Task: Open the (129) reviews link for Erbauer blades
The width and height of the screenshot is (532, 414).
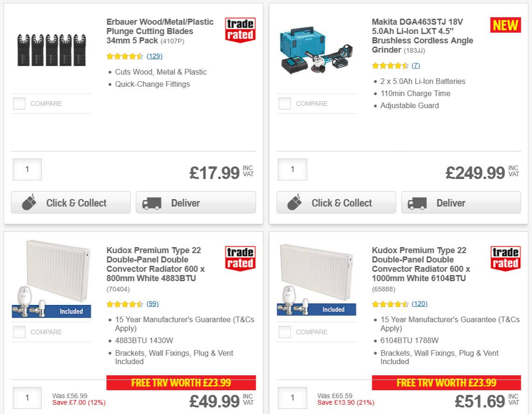Action: (155, 56)
